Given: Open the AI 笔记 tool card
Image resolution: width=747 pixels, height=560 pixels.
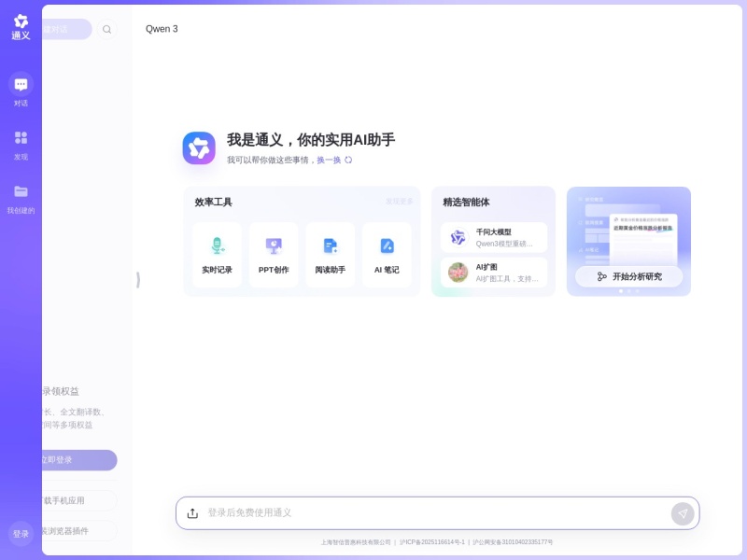Looking at the screenshot, I should pos(387,255).
